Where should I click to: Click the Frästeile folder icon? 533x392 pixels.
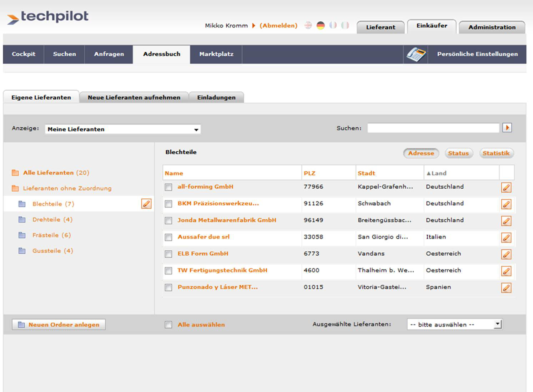tap(22, 235)
